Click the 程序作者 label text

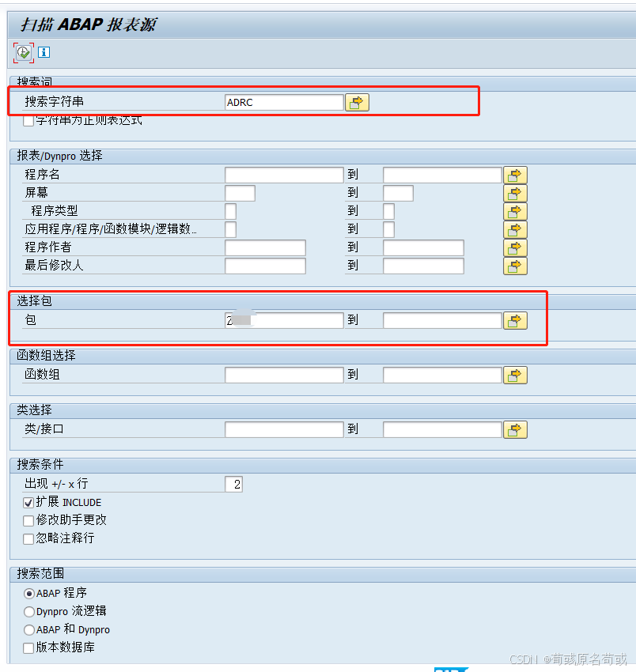point(48,247)
